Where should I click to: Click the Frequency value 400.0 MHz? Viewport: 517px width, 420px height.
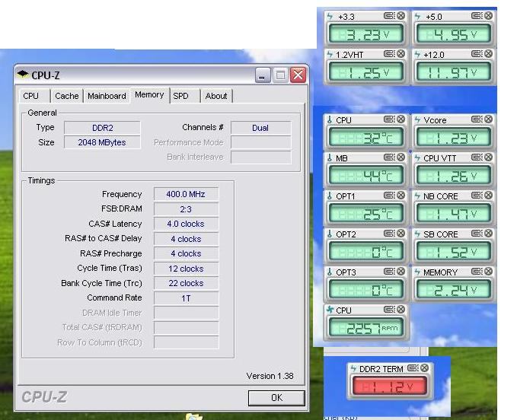(x=186, y=194)
